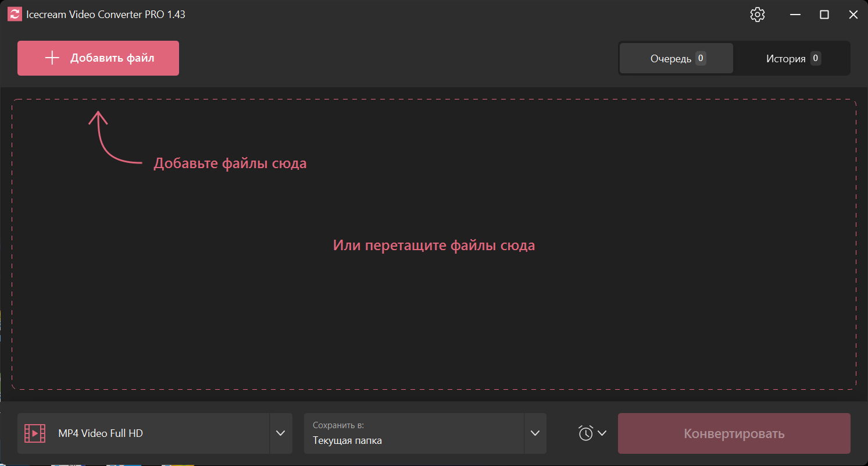Maximize the converter window
Image resolution: width=868 pixels, height=466 pixels.
point(824,15)
